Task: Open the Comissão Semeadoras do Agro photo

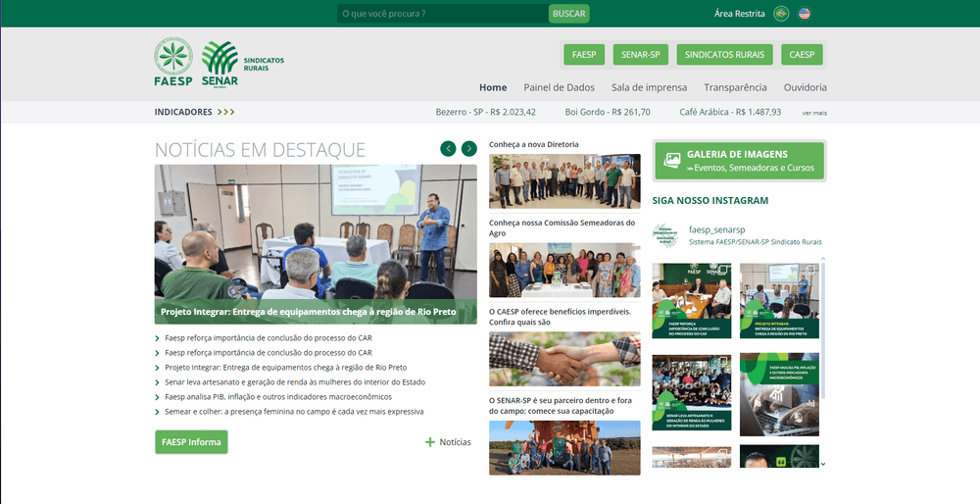Action: (x=564, y=270)
